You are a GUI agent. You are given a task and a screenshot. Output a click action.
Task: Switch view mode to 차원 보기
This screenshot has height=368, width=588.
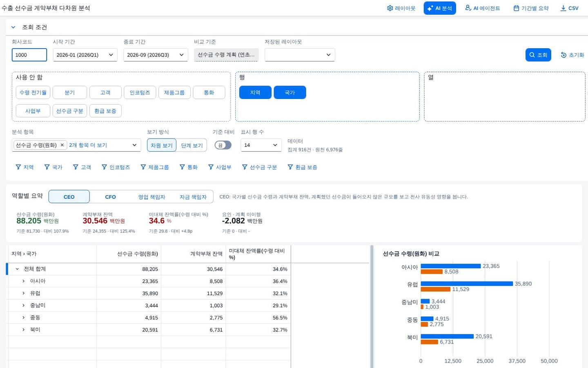click(x=162, y=145)
